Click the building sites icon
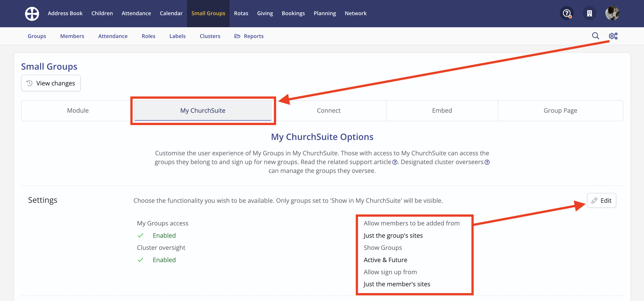Screen dimensions: 644x301 (589, 13)
